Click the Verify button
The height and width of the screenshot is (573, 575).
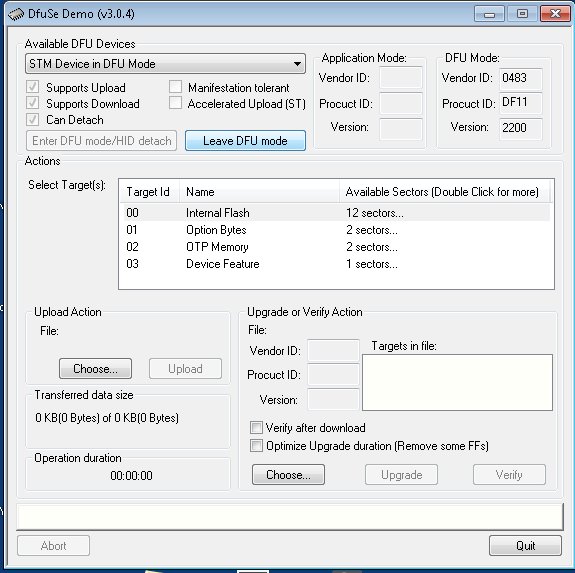click(x=509, y=475)
